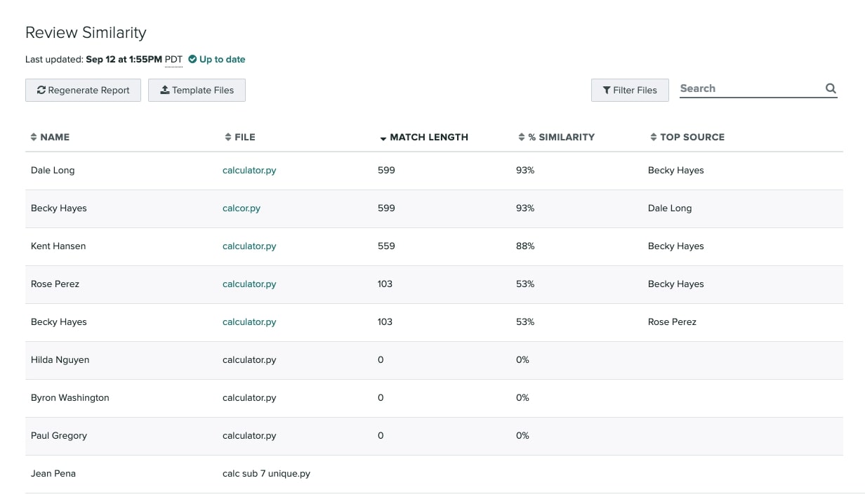Click the sort arrows icon beside TOP SOURCE

653,138
